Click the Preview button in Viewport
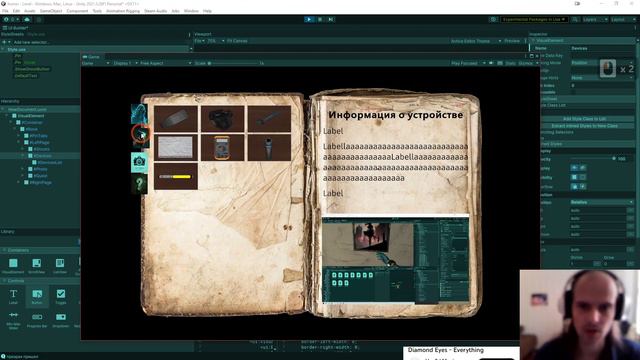This screenshot has width=640, height=360. tap(512, 41)
